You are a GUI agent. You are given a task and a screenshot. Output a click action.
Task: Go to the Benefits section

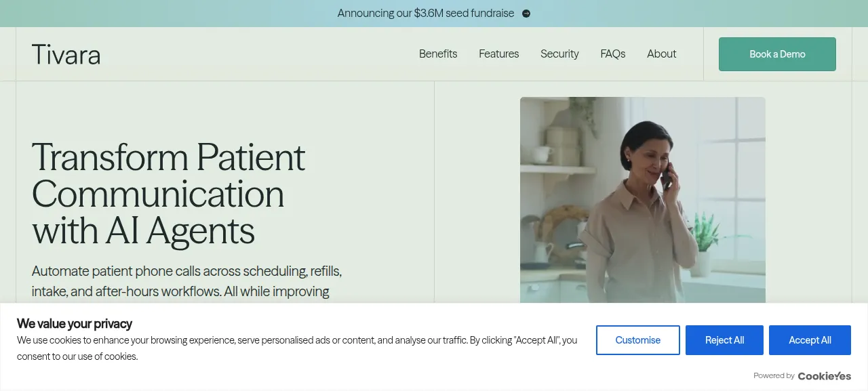click(x=438, y=54)
